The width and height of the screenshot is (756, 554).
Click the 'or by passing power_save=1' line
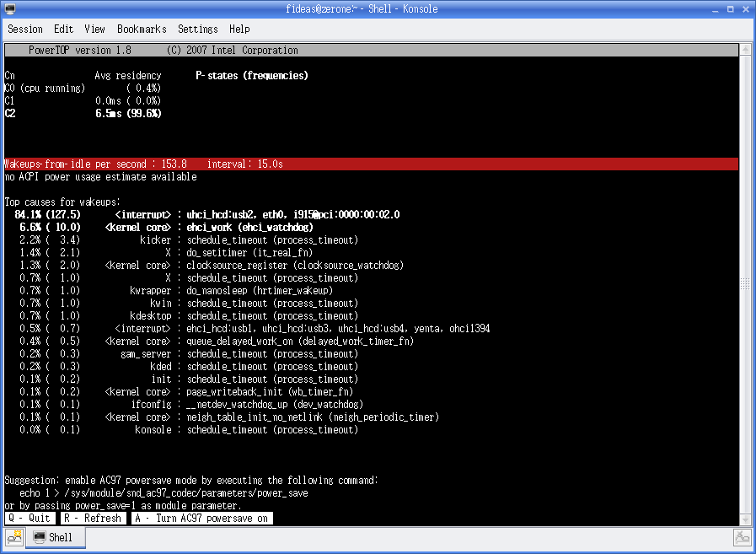[x=123, y=505]
